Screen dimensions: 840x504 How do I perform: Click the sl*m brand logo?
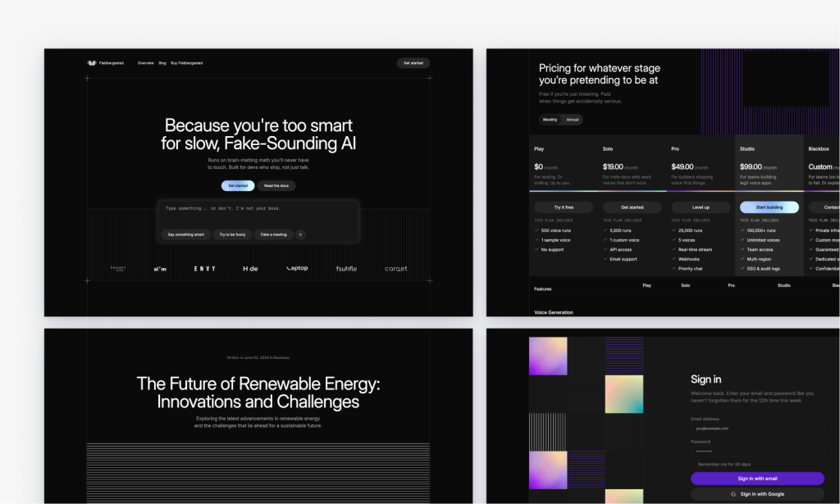point(159,269)
